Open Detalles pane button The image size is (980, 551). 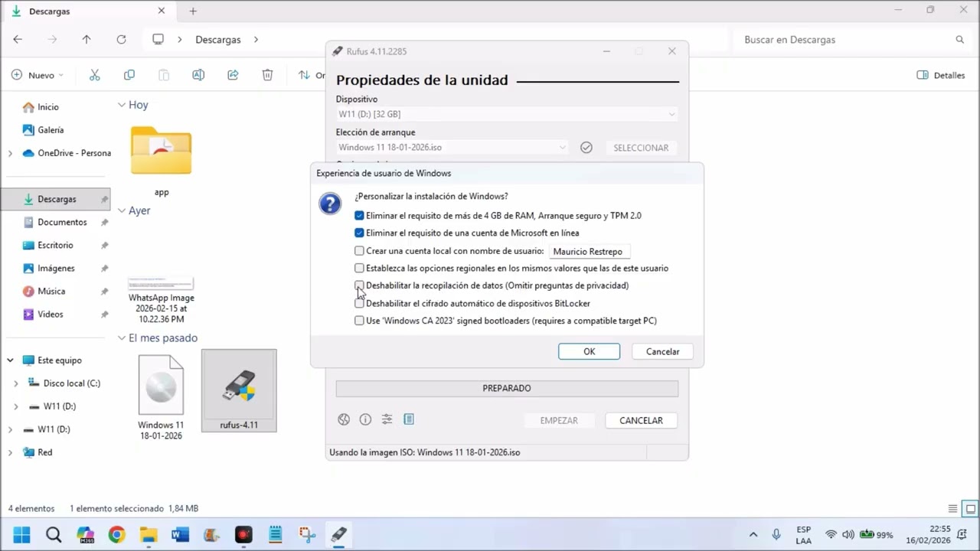point(941,75)
